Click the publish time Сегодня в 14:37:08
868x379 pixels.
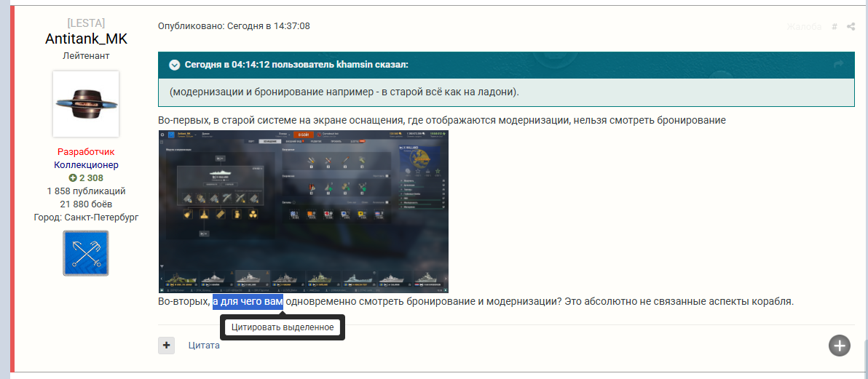[269, 26]
